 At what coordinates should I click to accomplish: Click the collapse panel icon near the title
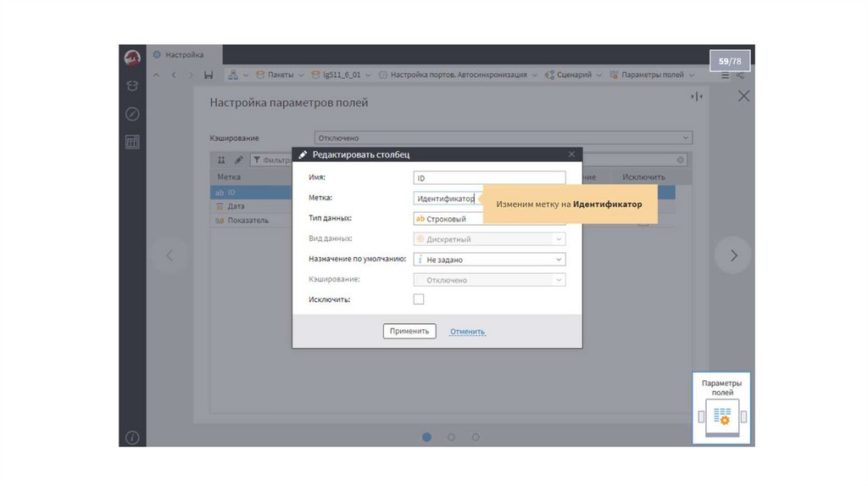697,97
